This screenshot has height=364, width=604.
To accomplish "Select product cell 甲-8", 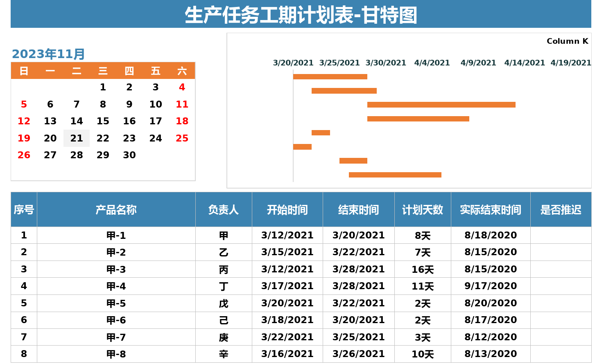I will click(x=116, y=354).
